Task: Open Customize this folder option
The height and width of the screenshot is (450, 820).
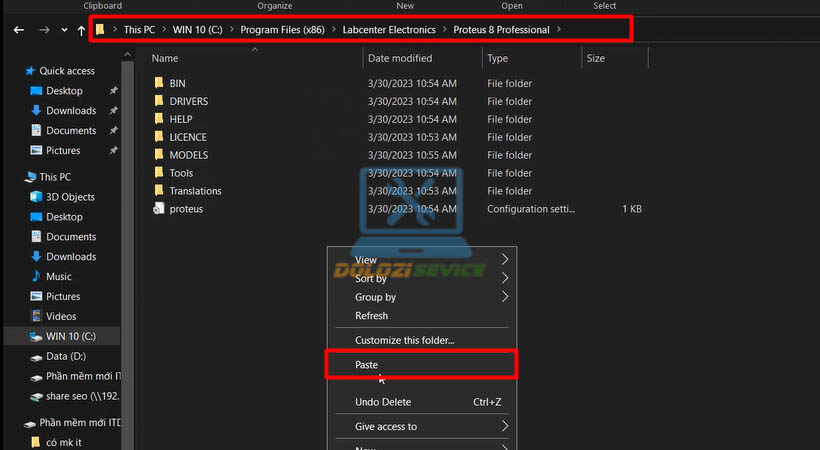Action: coord(404,340)
